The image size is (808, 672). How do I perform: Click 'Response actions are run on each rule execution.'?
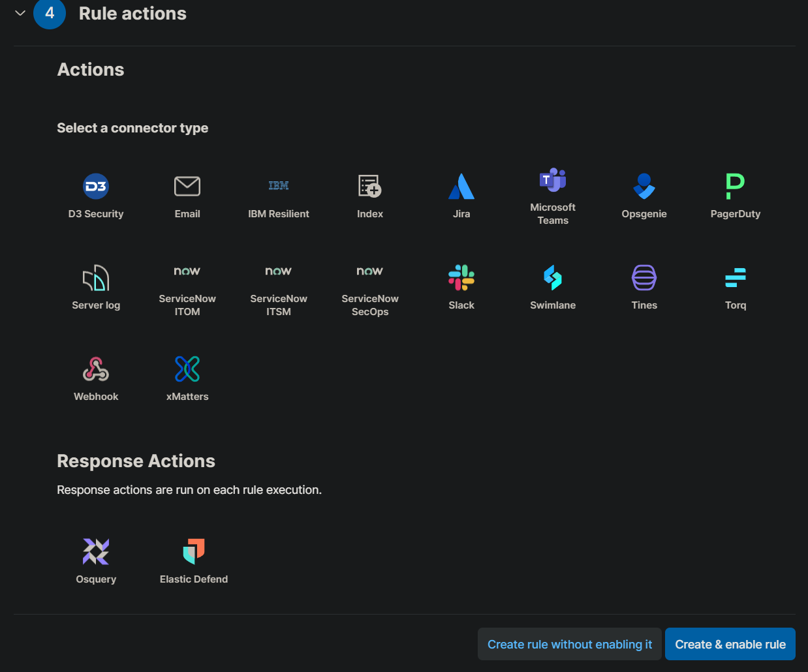189,490
